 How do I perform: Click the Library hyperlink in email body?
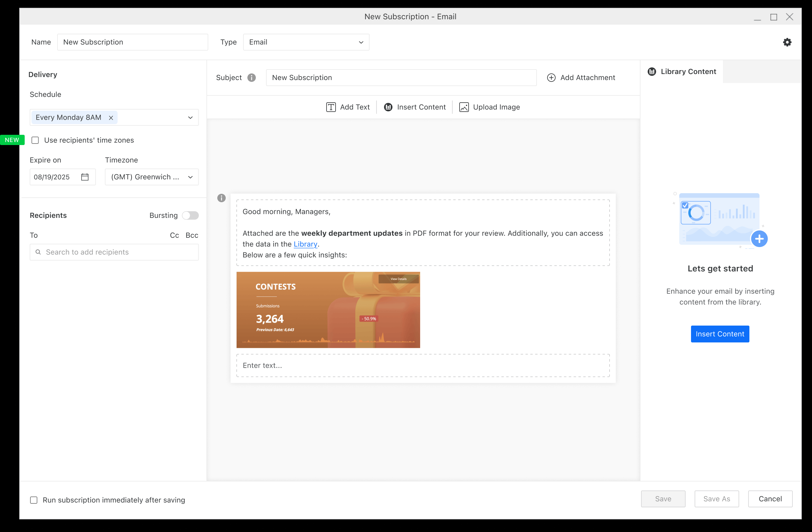pos(305,244)
